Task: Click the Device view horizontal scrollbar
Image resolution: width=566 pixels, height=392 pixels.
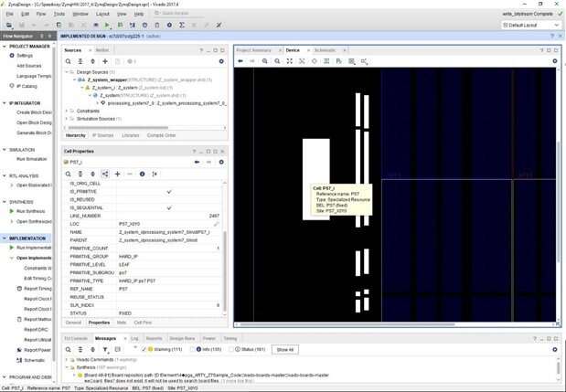Action: (x=347, y=324)
